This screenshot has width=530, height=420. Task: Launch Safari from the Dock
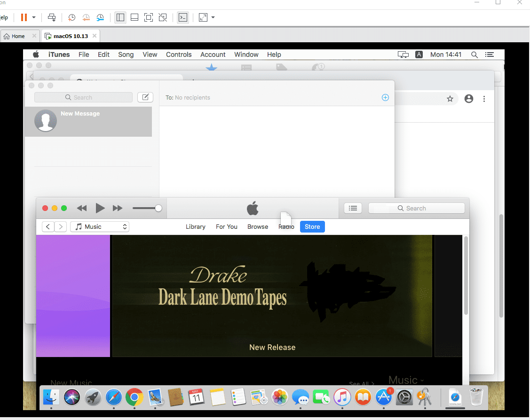pos(114,397)
